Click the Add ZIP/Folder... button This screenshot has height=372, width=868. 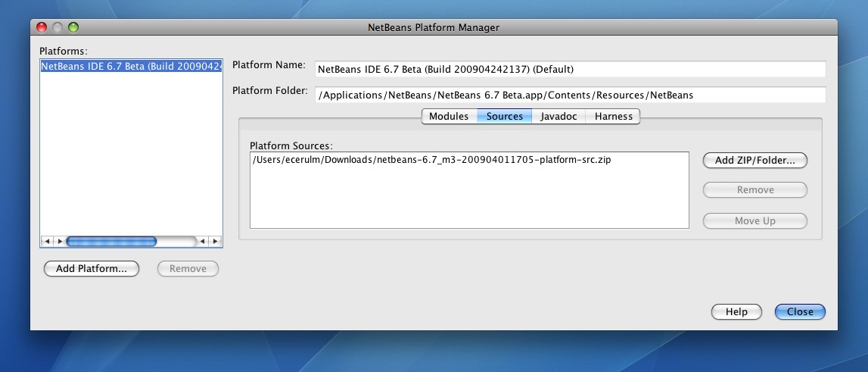click(755, 161)
